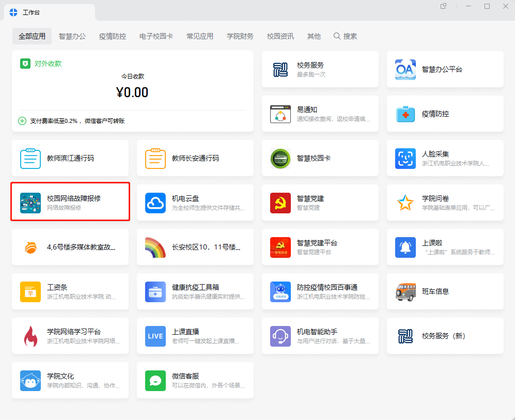Open the 校园网络故障报修 card

click(70, 203)
